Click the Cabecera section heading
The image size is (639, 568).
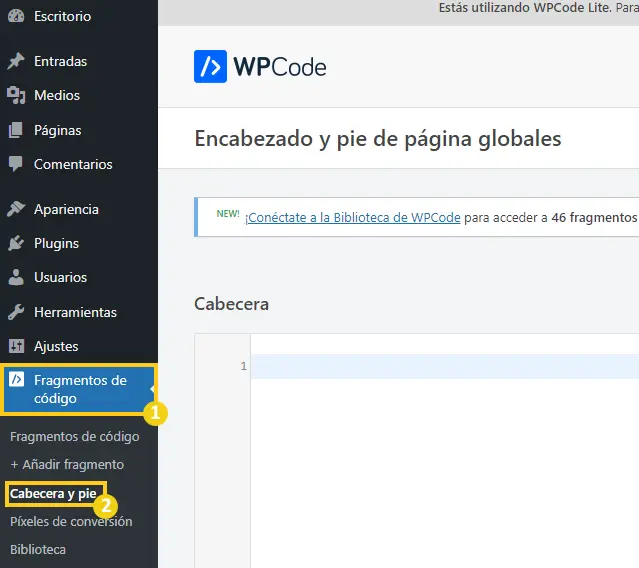pos(231,304)
